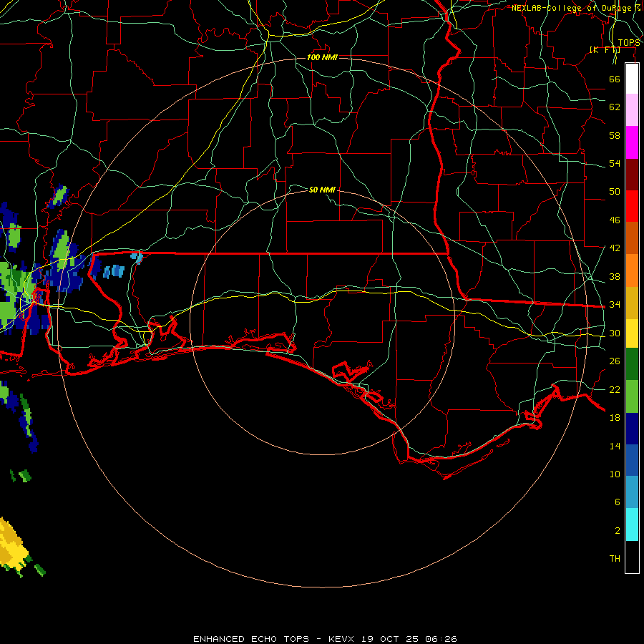Click legend value "26"
Viewport: 644px width, 644px height.
point(615,361)
